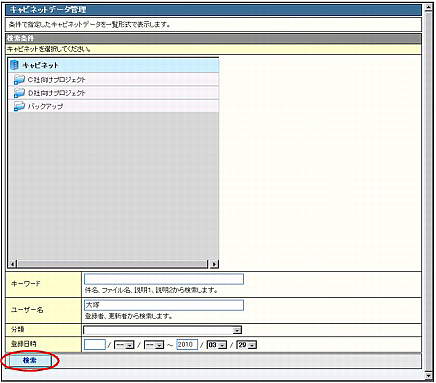This screenshot has width=436, height=383.
Task: Open the start day dropdown of 登録日時
Action: tap(154, 345)
